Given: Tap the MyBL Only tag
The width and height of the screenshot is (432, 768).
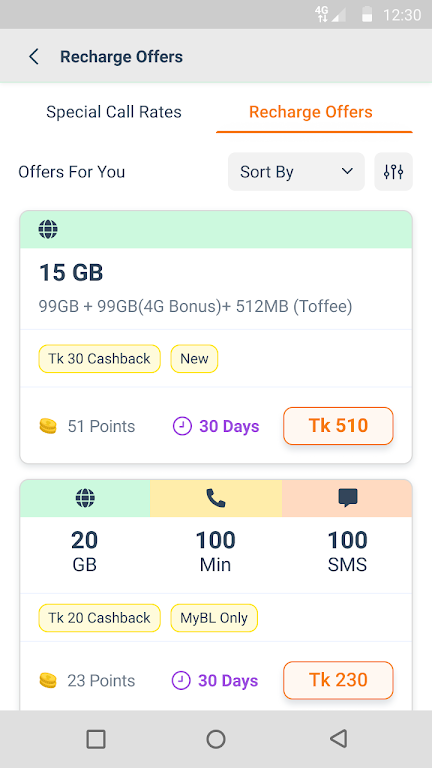Looking at the screenshot, I should [214, 618].
